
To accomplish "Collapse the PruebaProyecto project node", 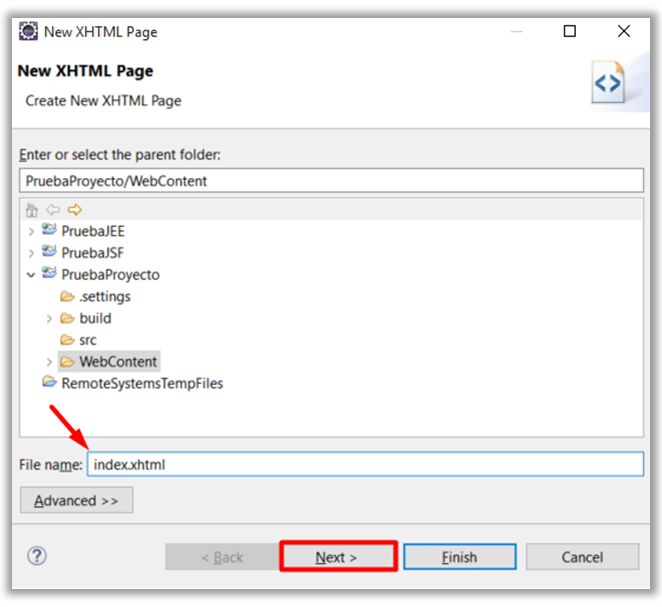I will [30, 275].
